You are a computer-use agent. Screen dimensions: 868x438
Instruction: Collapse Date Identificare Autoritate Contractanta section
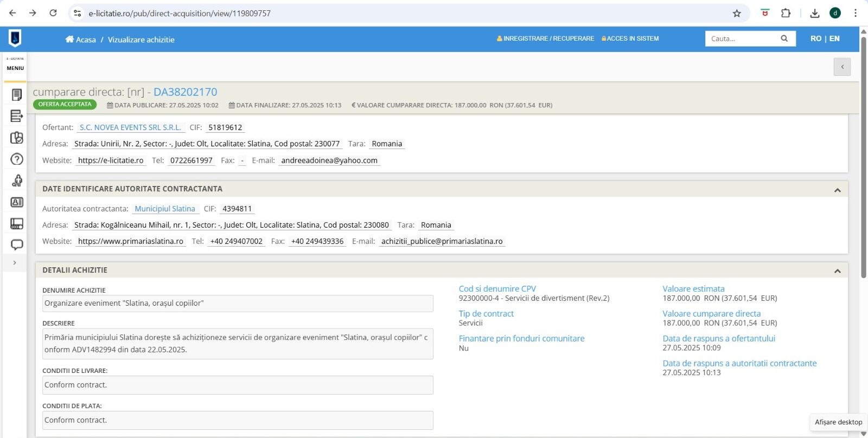tap(837, 190)
